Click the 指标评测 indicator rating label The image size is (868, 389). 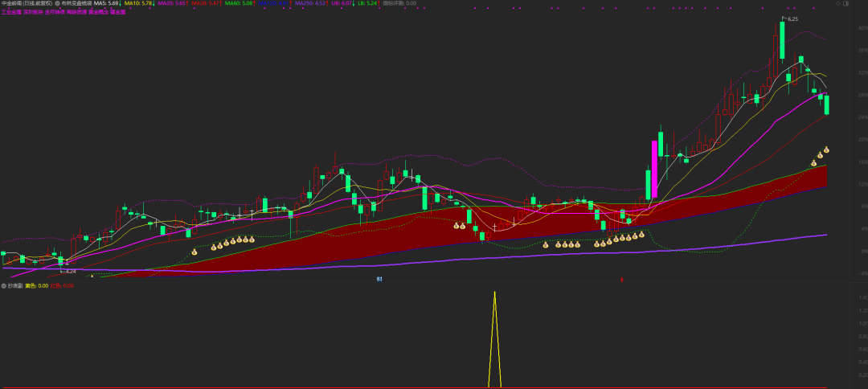(x=399, y=4)
